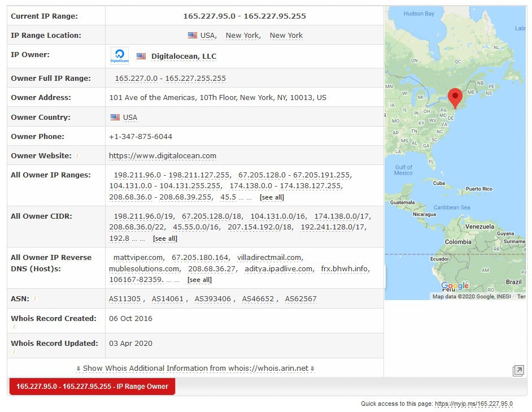The width and height of the screenshot is (532, 412).
Task: Open CIDR 192.241.128.0/17 link
Action: (334, 227)
